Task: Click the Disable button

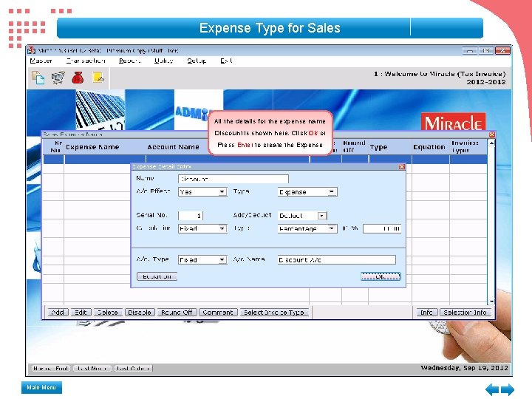Action: [140, 312]
